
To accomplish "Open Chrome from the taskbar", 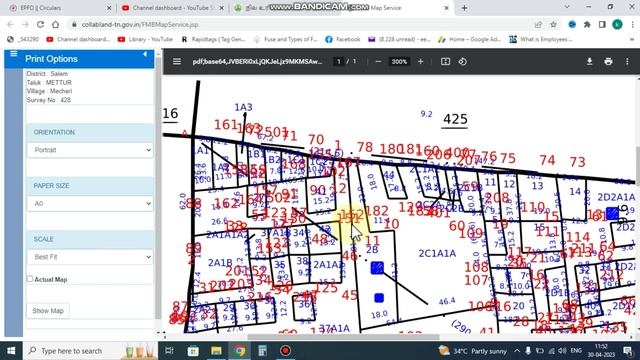I will pos(240,351).
